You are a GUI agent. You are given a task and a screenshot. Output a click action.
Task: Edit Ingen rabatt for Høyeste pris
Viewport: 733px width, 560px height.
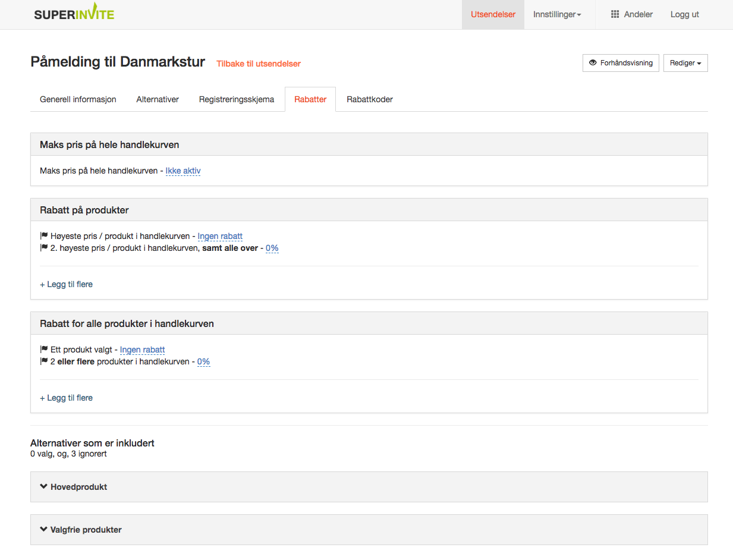click(220, 236)
